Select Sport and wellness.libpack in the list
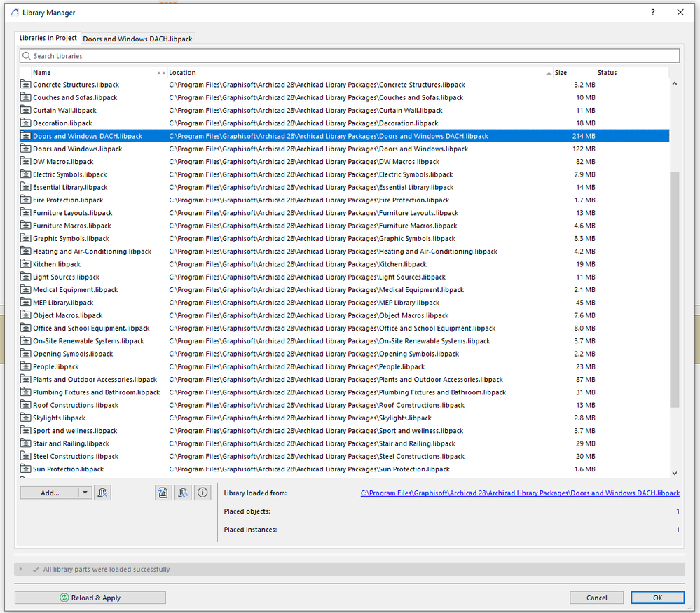Viewport: 700px width, 613px height. [75, 430]
